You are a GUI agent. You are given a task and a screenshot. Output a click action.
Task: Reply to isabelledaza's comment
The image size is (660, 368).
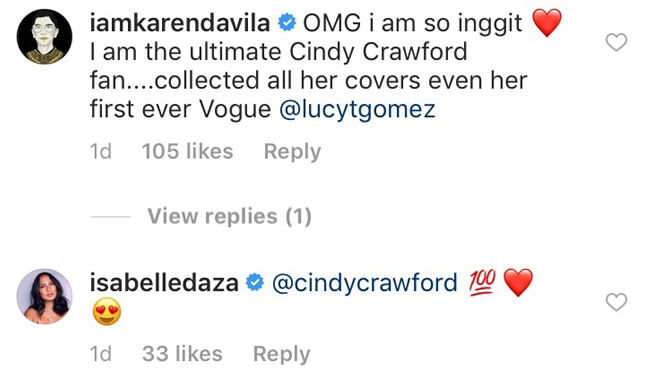[282, 354]
